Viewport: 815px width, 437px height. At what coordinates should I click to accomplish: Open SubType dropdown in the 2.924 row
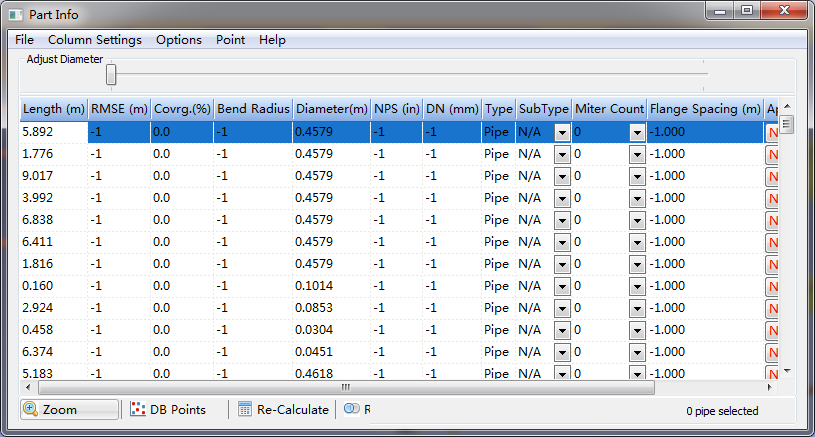(x=562, y=309)
